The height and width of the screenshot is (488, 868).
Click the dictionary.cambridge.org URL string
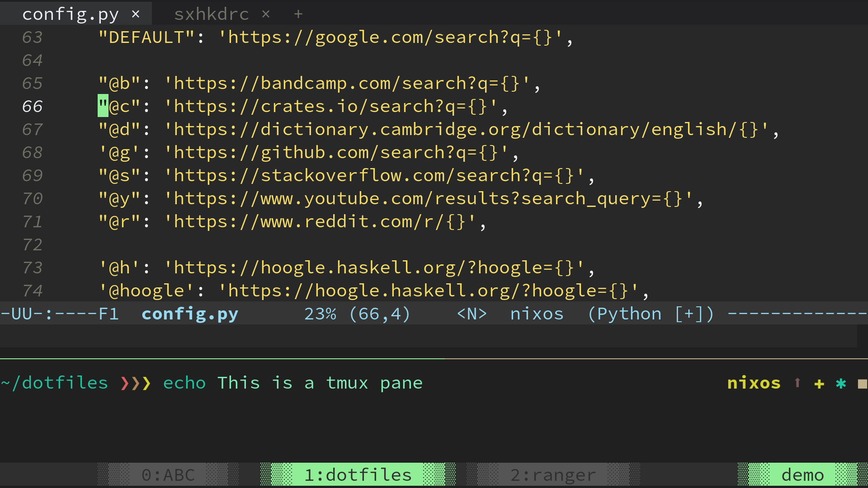(x=467, y=129)
